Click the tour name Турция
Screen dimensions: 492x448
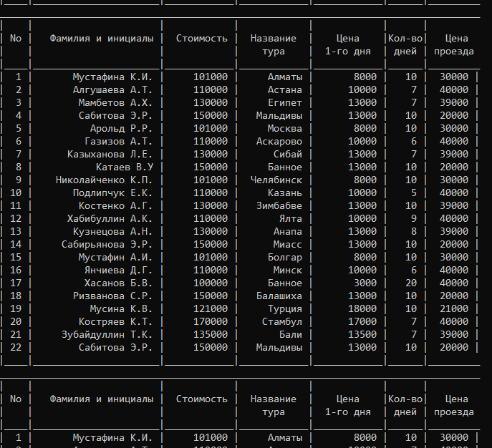coord(285,308)
